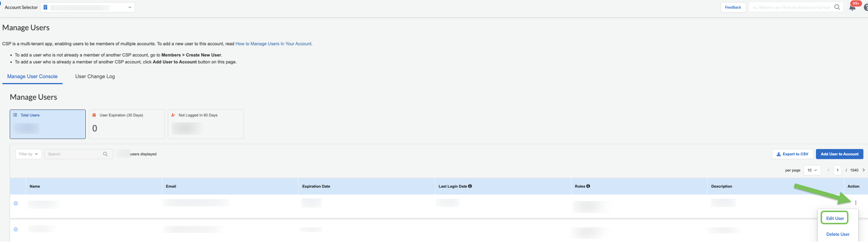This screenshot has width=868, height=243.
Task: Open the Account Selector dropdown
Action: click(88, 7)
